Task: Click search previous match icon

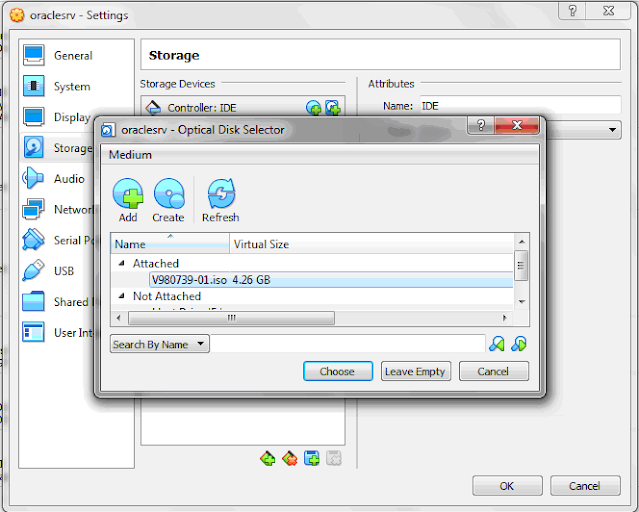Action: (x=497, y=344)
